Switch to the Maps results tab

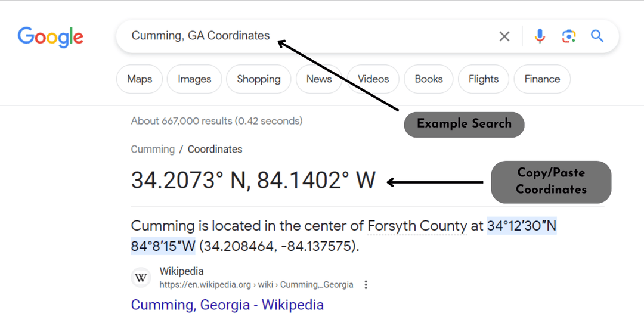tap(140, 79)
